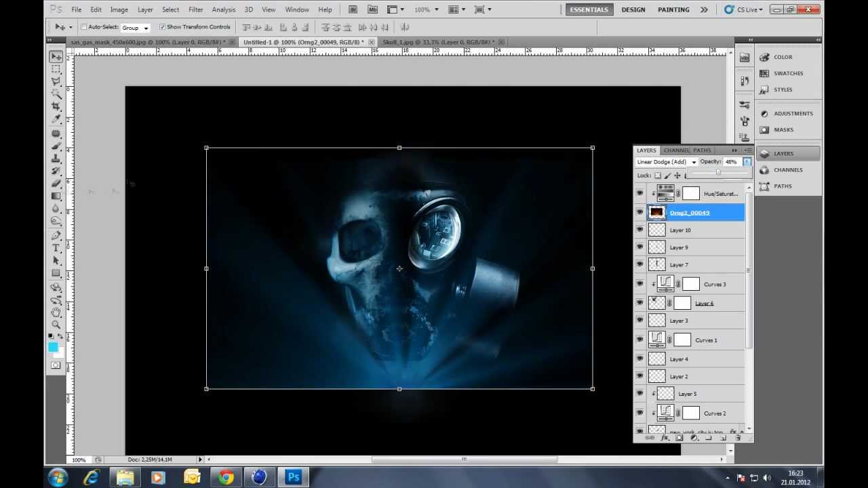Select the Zoom tool in toolbox

pos(56,325)
